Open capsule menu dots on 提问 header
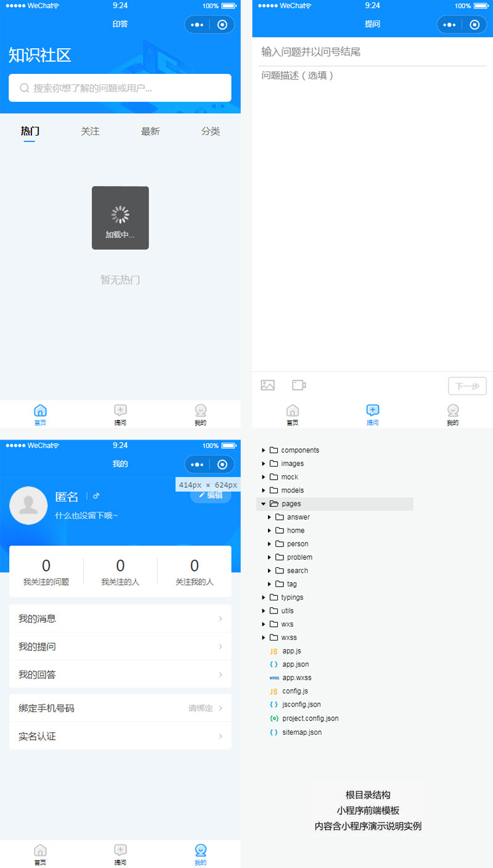493x868 pixels. [450, 25]
